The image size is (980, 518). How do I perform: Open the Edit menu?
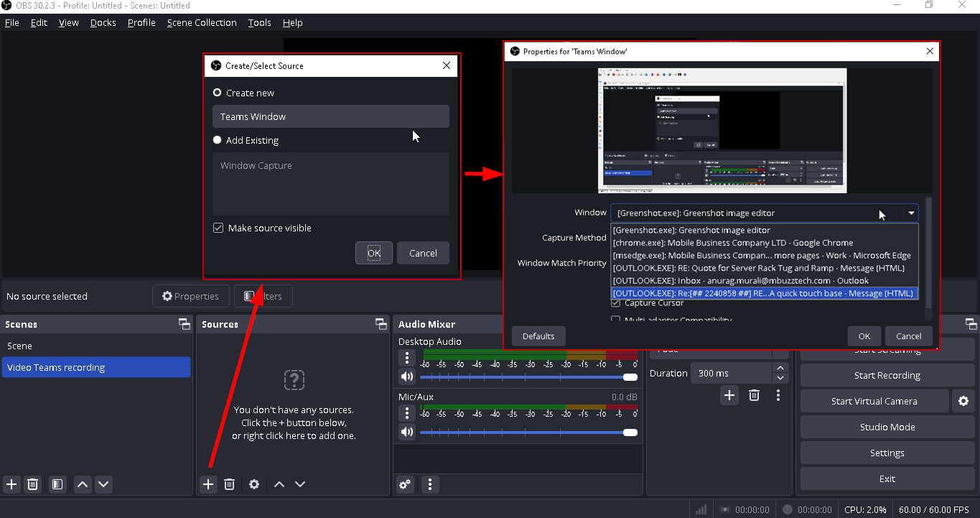click(39, 22)
